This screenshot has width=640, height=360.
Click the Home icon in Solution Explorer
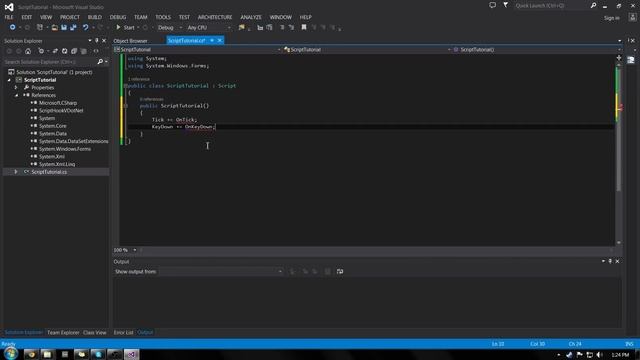(28, 51)
